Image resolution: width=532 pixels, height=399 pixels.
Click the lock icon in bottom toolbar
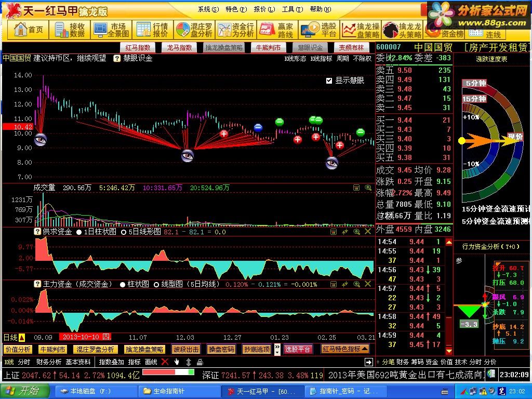pos(200,362)
